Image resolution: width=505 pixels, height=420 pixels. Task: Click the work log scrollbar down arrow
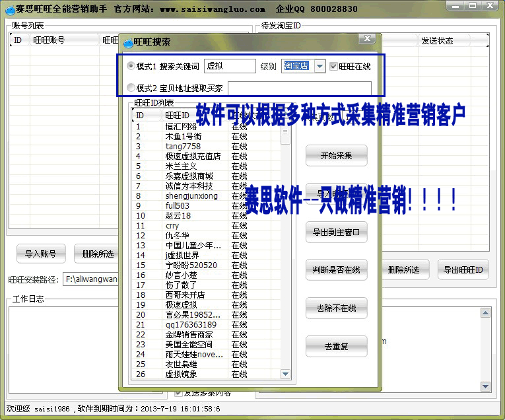485,386
